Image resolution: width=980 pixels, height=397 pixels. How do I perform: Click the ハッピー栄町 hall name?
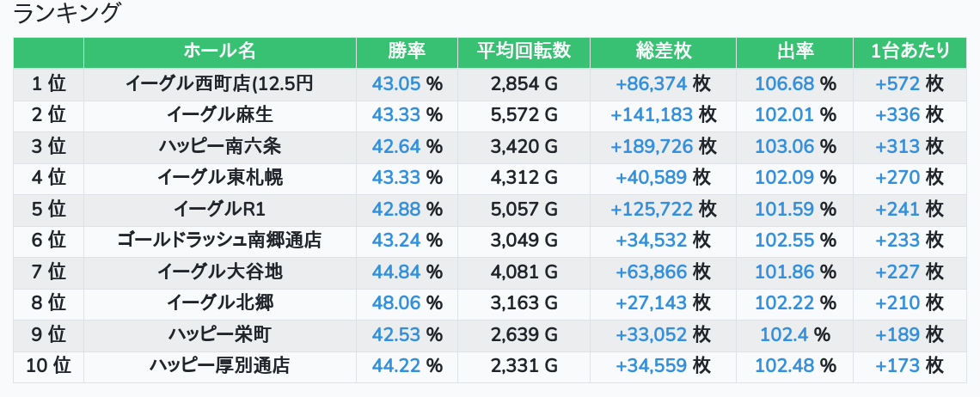point(219,334)
